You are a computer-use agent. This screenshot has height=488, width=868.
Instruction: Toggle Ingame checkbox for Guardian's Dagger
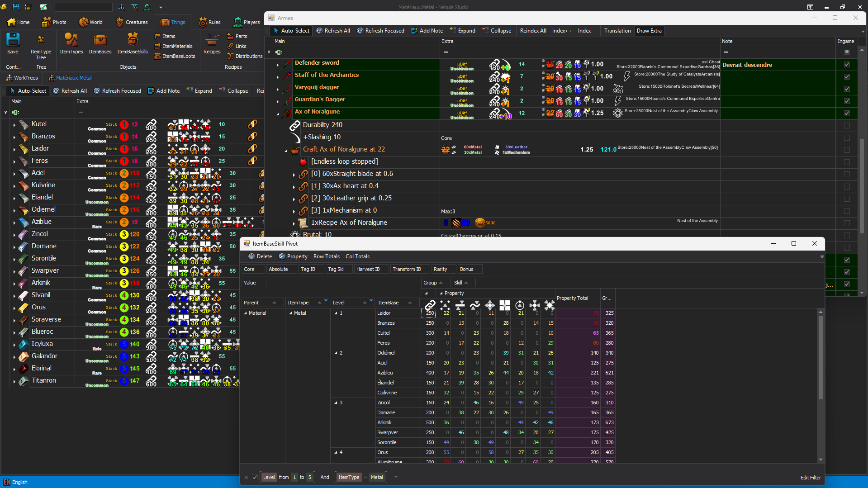(x=847, y=101)
